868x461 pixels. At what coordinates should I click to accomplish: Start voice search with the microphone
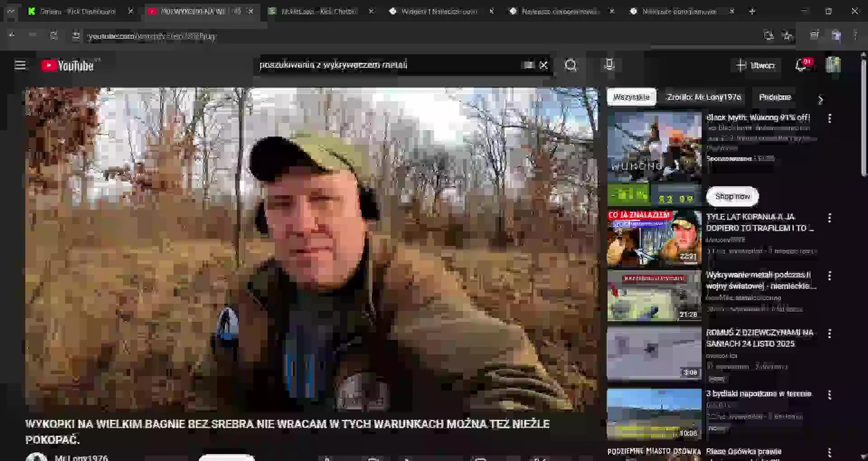coord(609,65)
